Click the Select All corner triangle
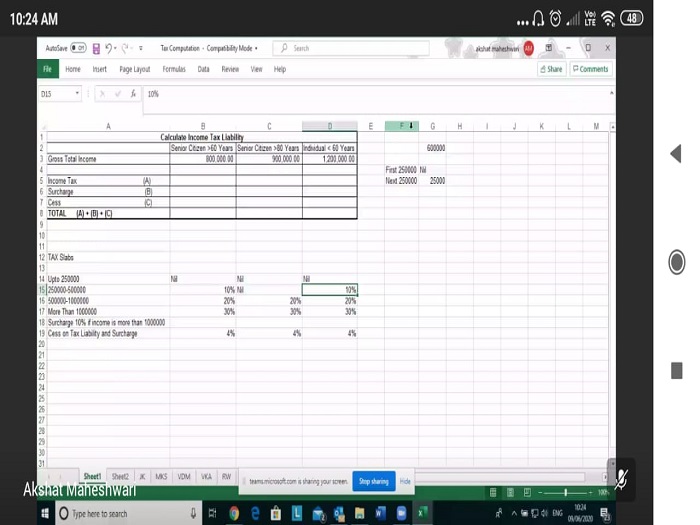700x525 pixels. pos(42,127)
